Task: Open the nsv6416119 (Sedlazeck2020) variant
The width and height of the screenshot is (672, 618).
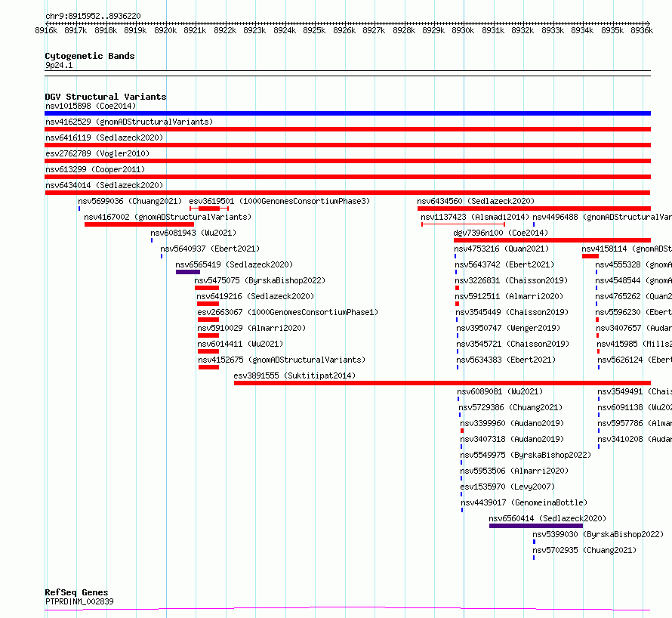Action: 104,138
